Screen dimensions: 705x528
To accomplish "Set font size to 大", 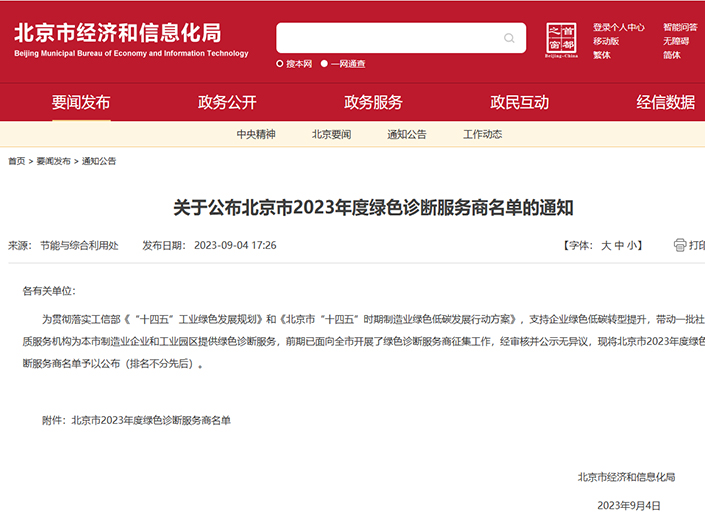I will pos(605,245).
